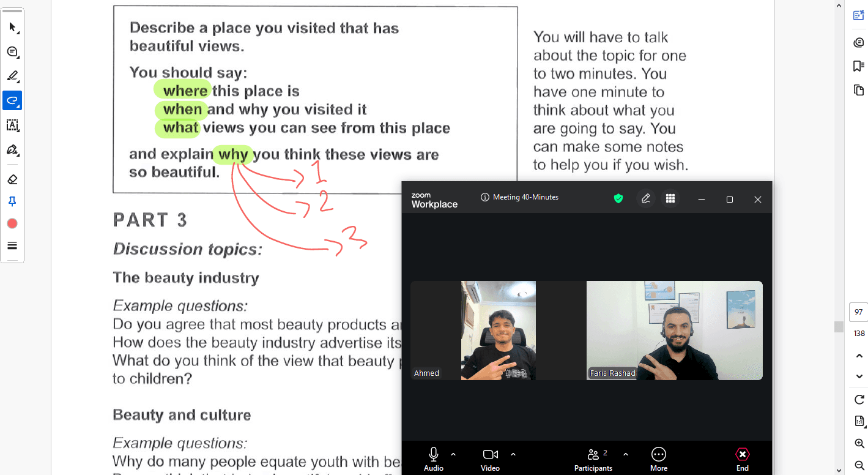
Task: Select the eraser tool
Action: point(12,179)
